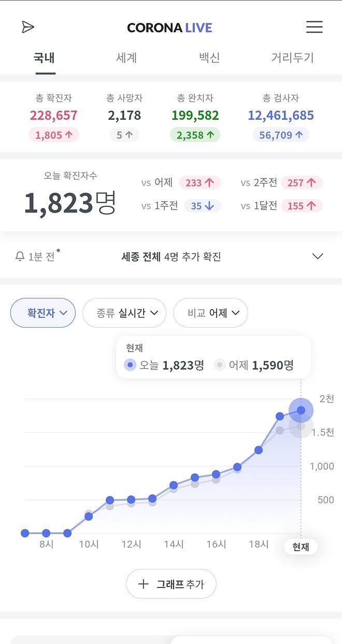Tap the notification bell icon
This screenshot has height=644, width=342.
20,256
